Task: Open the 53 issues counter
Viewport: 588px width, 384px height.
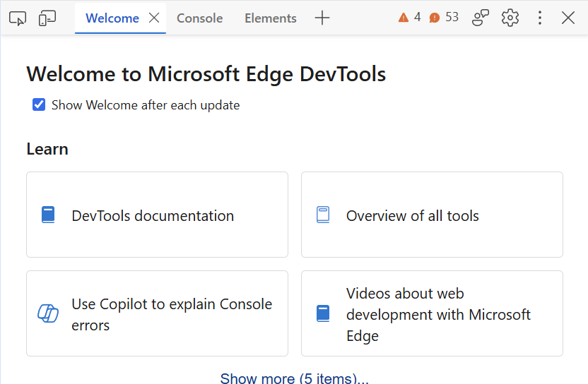Action: tap(444, 17)
